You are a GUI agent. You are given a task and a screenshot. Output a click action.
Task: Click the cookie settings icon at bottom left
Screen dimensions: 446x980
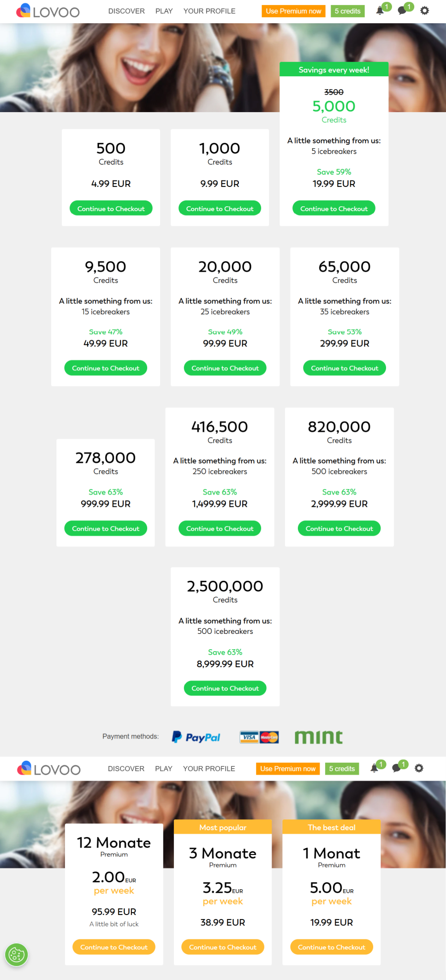[16, 954]
